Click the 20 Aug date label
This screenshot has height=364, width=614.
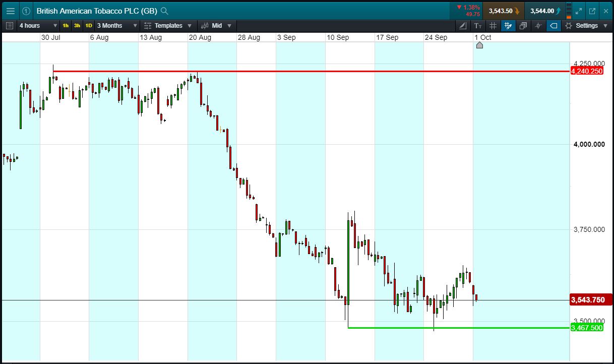(x=200, y=37)
